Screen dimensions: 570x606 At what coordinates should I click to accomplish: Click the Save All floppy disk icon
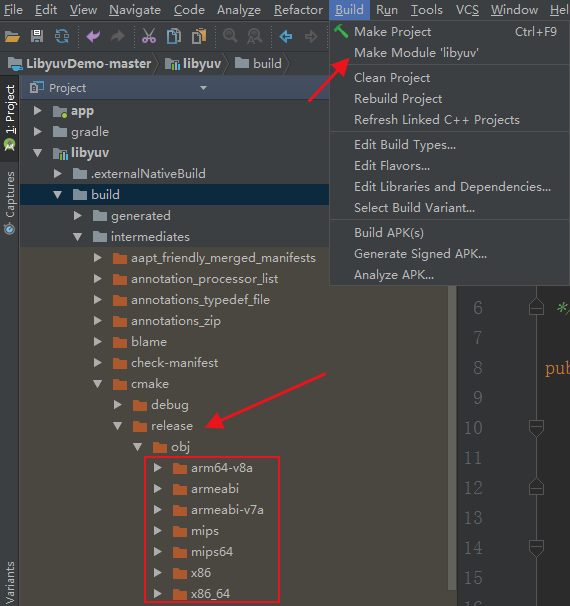coord(37,36)
